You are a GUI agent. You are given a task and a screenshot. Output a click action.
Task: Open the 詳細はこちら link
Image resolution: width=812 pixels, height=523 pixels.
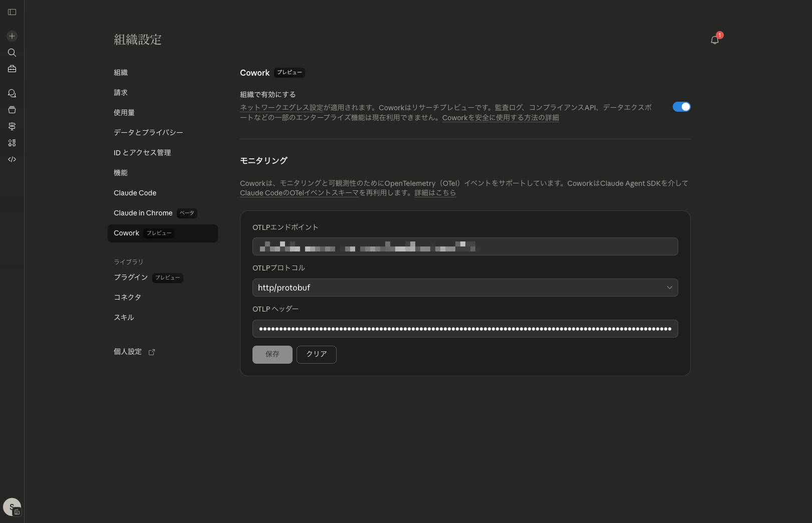[435, 193]
